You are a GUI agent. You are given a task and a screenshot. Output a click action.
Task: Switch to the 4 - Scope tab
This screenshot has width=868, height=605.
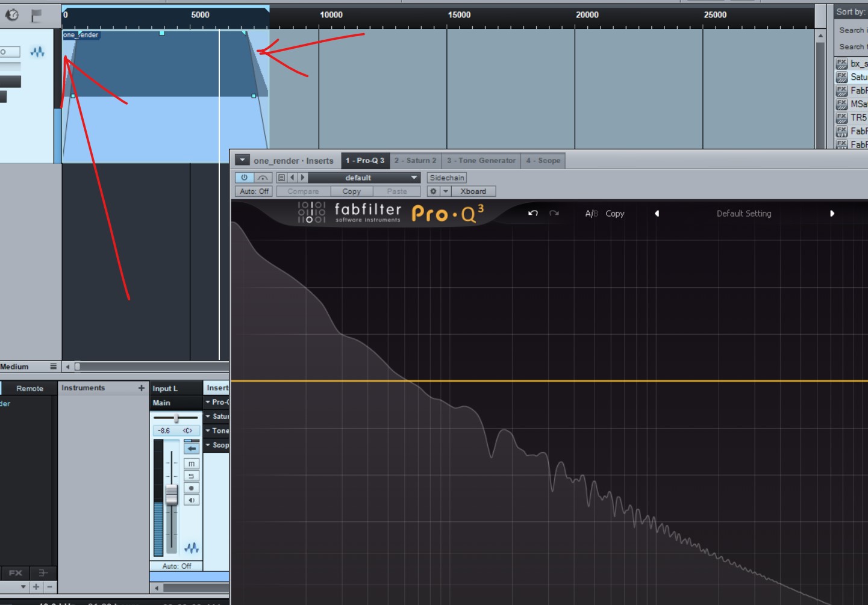coord(543,161)
